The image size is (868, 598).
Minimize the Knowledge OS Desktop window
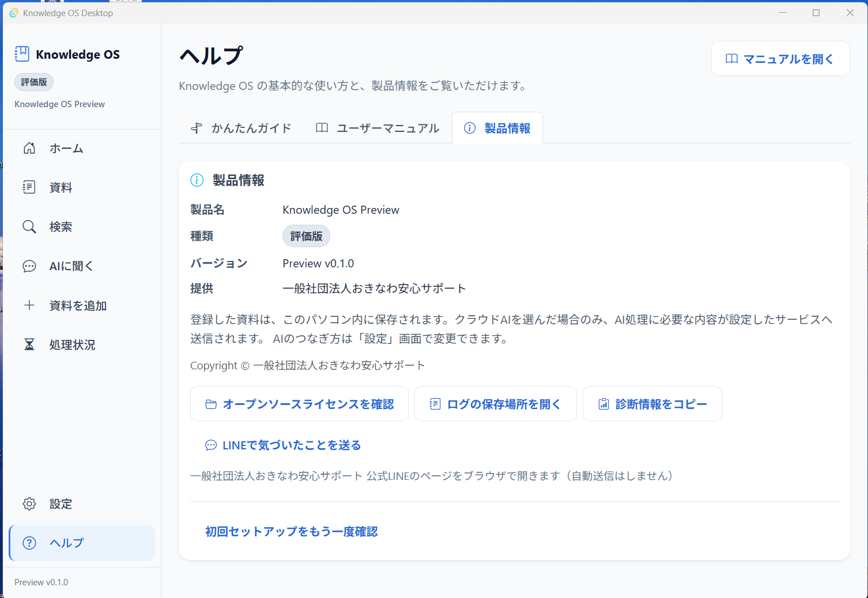(x=783, y=13)
